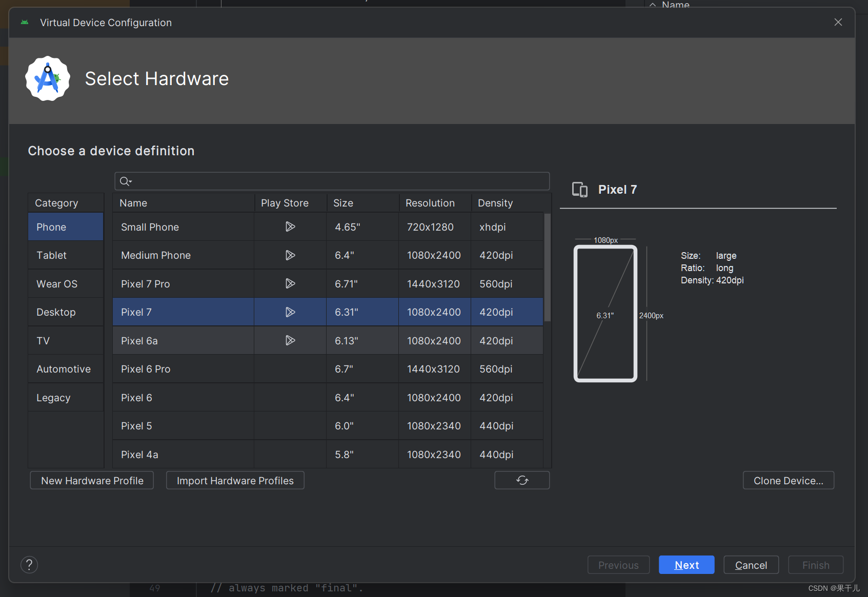Image resolution: width=868 pixels, height=597 pixels.
Task: Select the Medium Phone device
Action: tap(156, 255)
